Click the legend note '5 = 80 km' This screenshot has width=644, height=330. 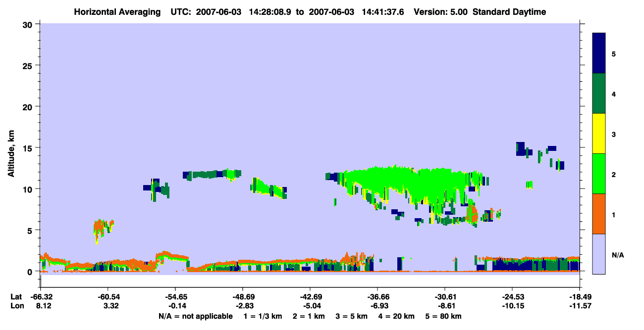coord(443,316)
